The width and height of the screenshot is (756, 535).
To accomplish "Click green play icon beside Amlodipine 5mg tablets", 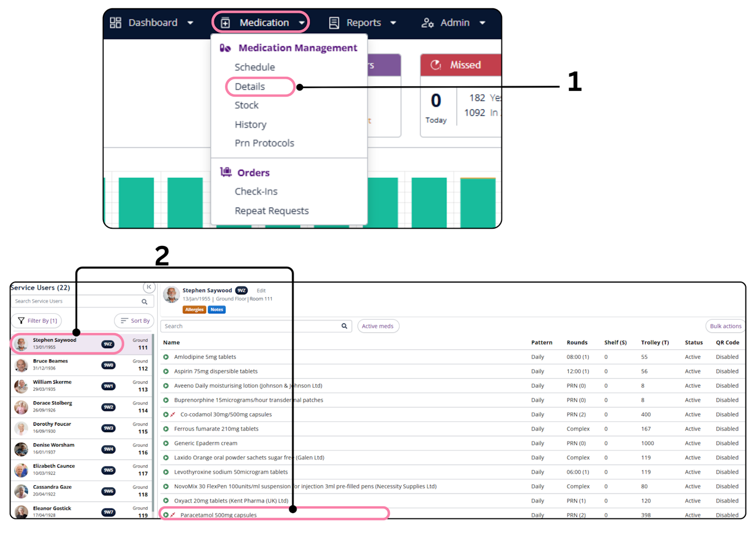I will (166, 357).
